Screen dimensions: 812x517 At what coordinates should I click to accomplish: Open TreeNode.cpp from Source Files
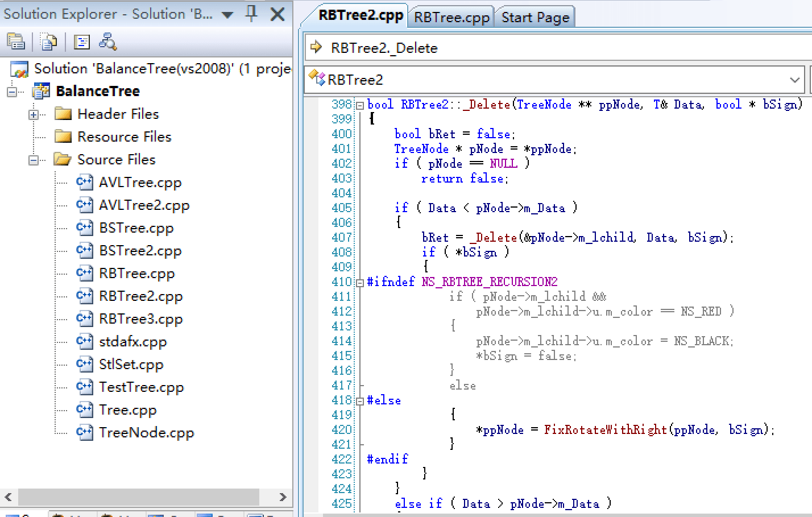coord(147,433)
